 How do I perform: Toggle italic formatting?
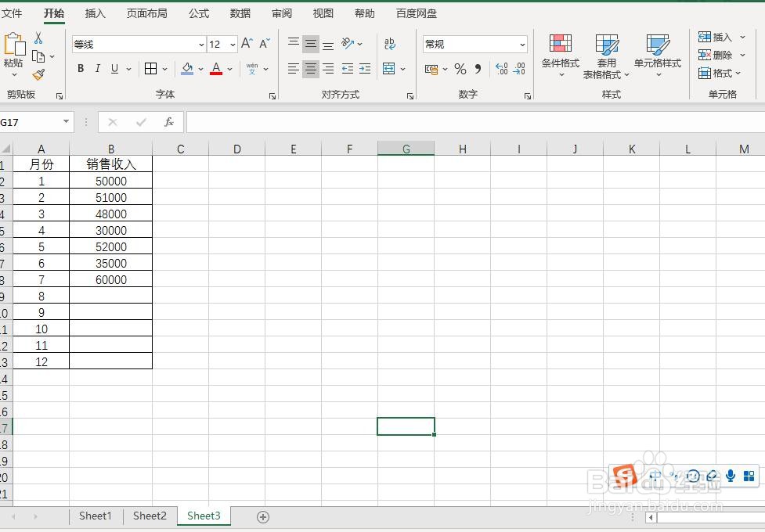pyautogui.click(x=97, y=69)
